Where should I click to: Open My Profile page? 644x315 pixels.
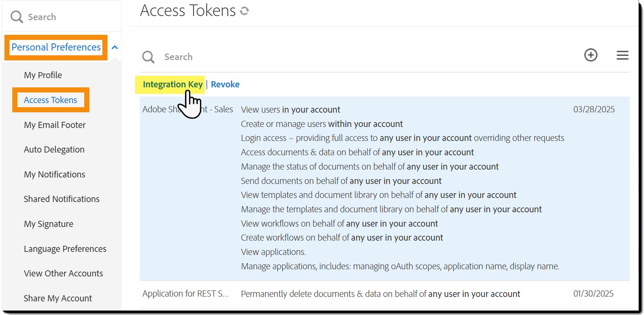(x=43, y=75)
